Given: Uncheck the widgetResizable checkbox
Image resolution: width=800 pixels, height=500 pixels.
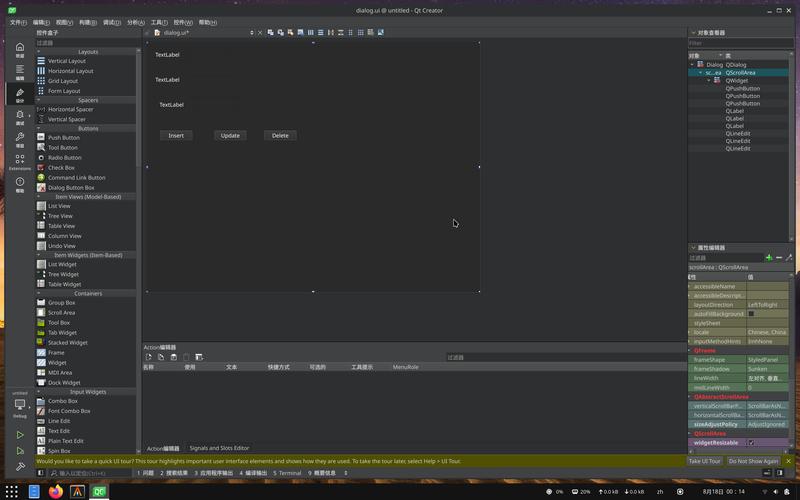Looking at the screenshot, I should coord(751,443).
